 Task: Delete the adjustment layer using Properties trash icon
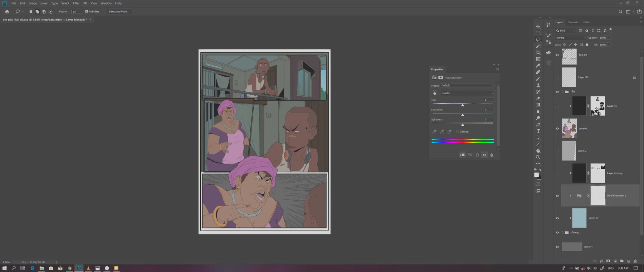492,155
